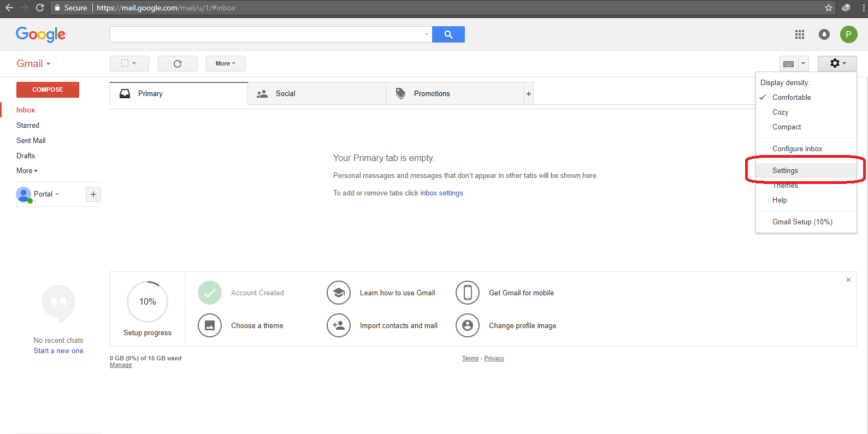Click Learn how to use Gmail text
The height and width of the screenshot is (434, 868).
pyautogui.click(x=398, y=293)
